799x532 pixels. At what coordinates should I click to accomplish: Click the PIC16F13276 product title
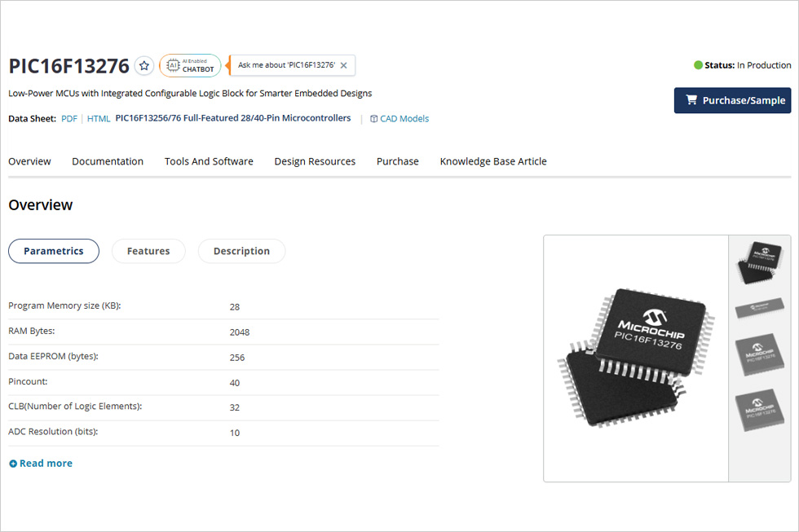pos(68,66)
